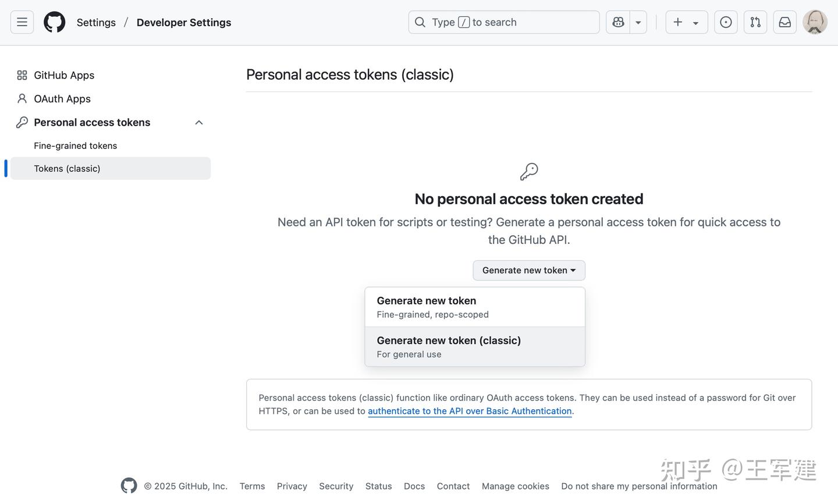View your pull requests
This screenshot has height=504, width=838.
coord(755,22)
